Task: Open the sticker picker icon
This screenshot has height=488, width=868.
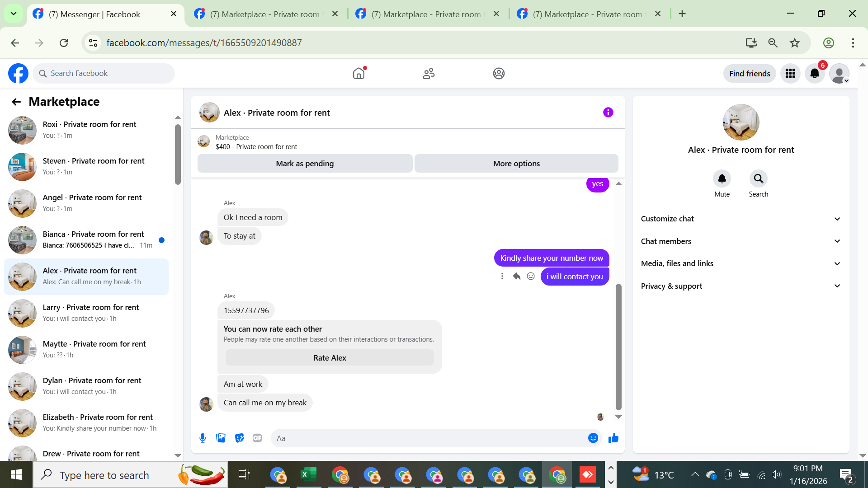Action: (239, 438)
